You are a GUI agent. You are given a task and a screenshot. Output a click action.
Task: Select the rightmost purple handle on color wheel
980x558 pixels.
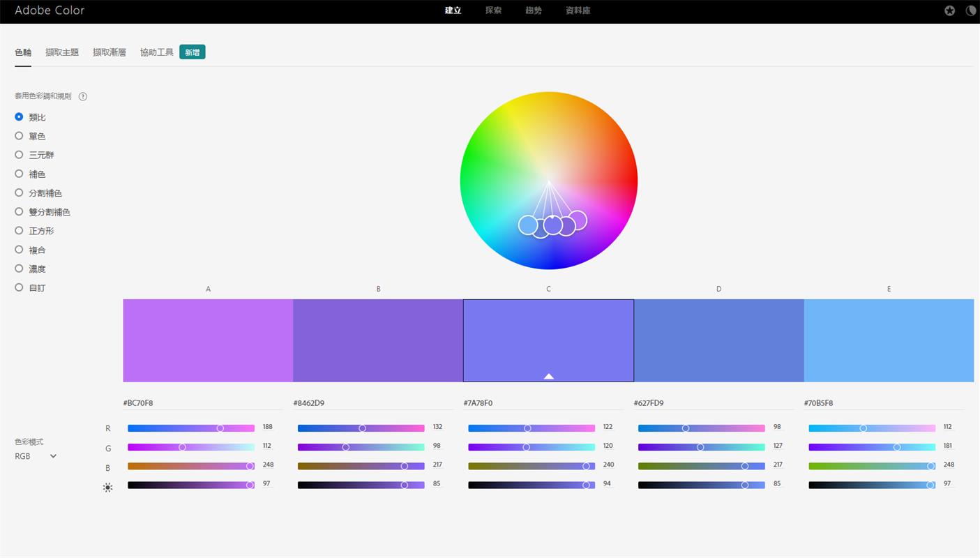[578, 220]
